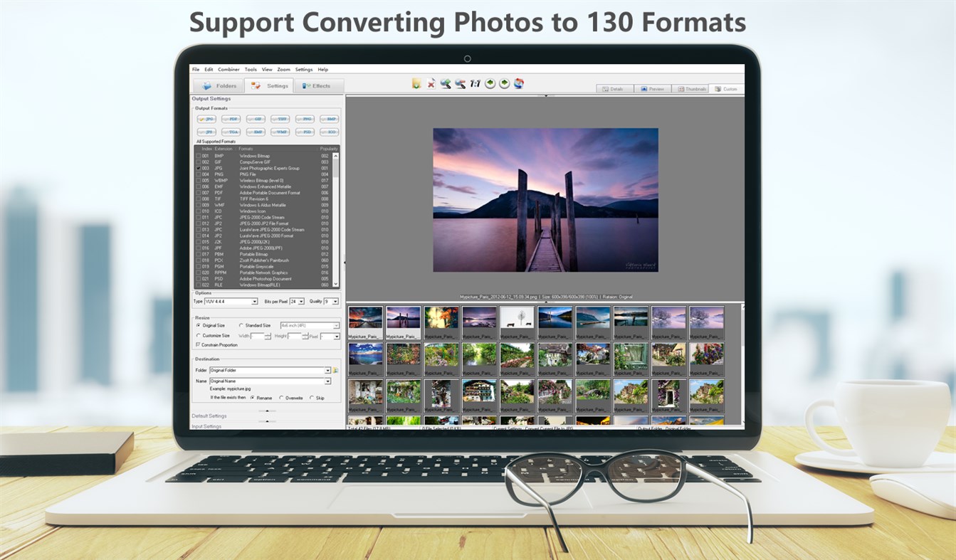Delete the selected image from the list
Viewport: 956px width, 560px height.
click(431, 83)
